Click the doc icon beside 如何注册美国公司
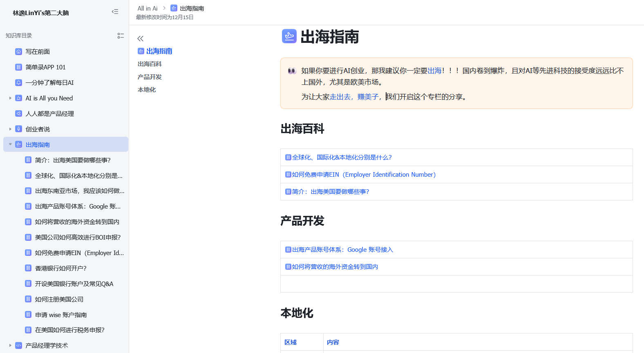 click(28, 299)
